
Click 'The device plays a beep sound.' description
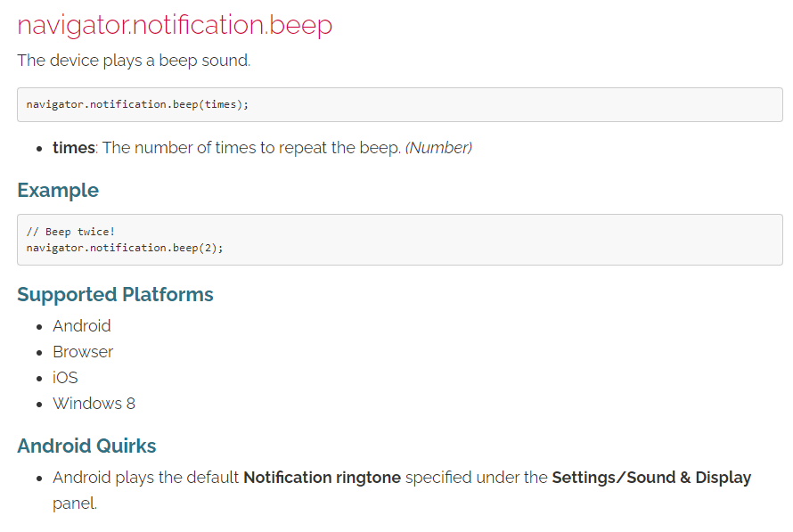(134, 61)
